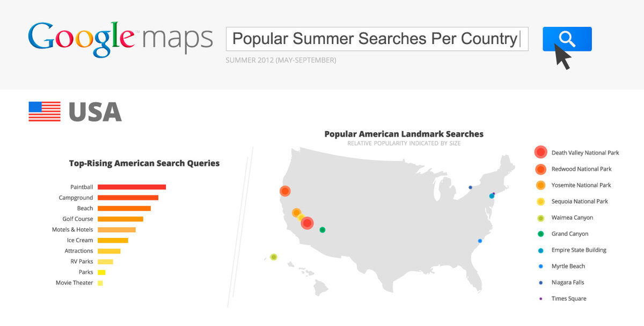This screenshot has height=326, width=644.
Task: Click the Yosemite National Park legend dot
Action: pyautogui.click(x=540, y=185)
